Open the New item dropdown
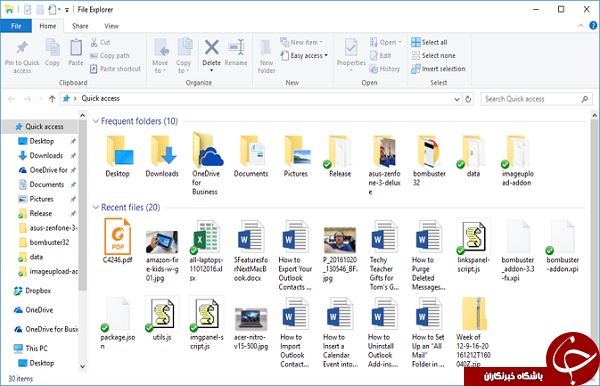 [302, 42]
